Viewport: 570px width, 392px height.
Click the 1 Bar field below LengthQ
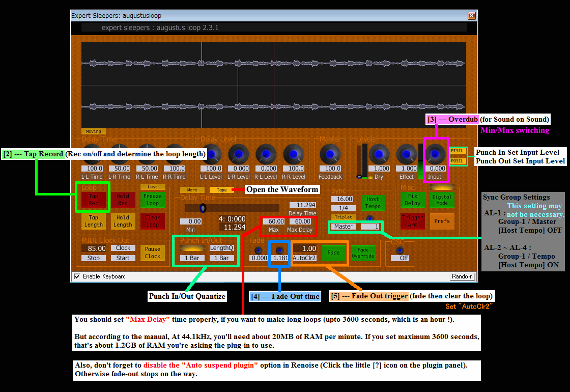[222, 258]
